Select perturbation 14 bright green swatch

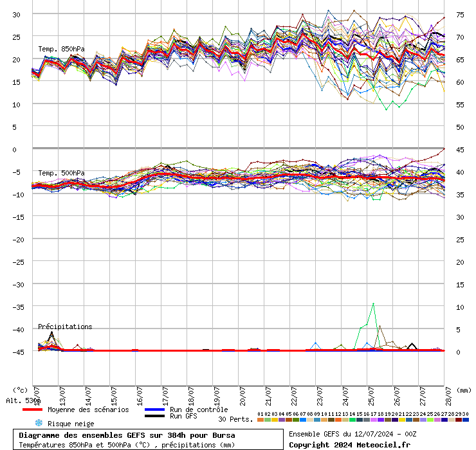click(x=352, y=420)
